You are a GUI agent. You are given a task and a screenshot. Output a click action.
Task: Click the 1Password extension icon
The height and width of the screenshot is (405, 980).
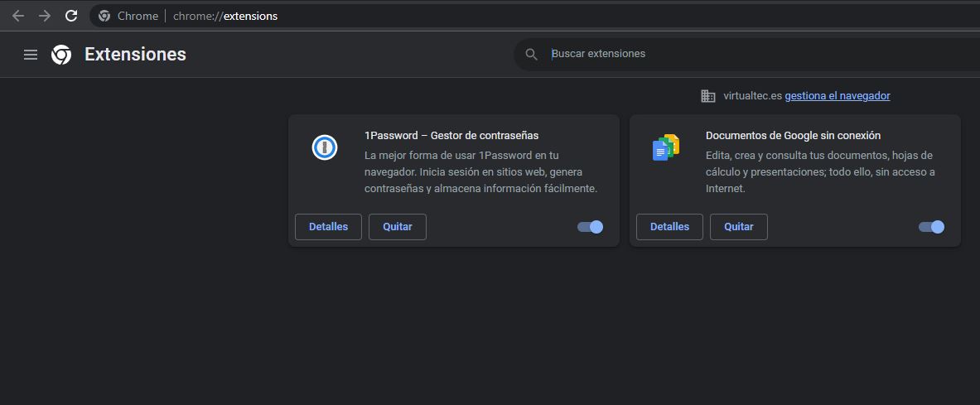tap(325, 148)
